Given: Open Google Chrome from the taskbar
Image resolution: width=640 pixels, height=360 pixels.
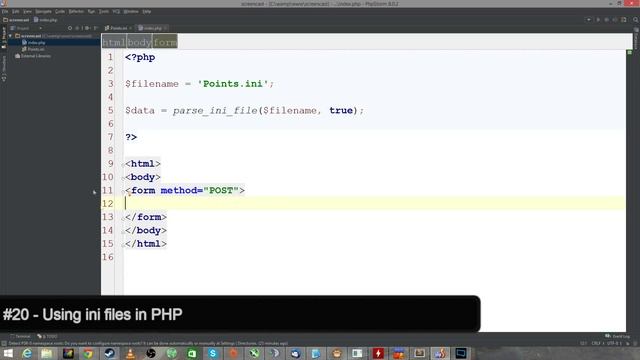Looking at the screenshot, I should tap(88, 353).
